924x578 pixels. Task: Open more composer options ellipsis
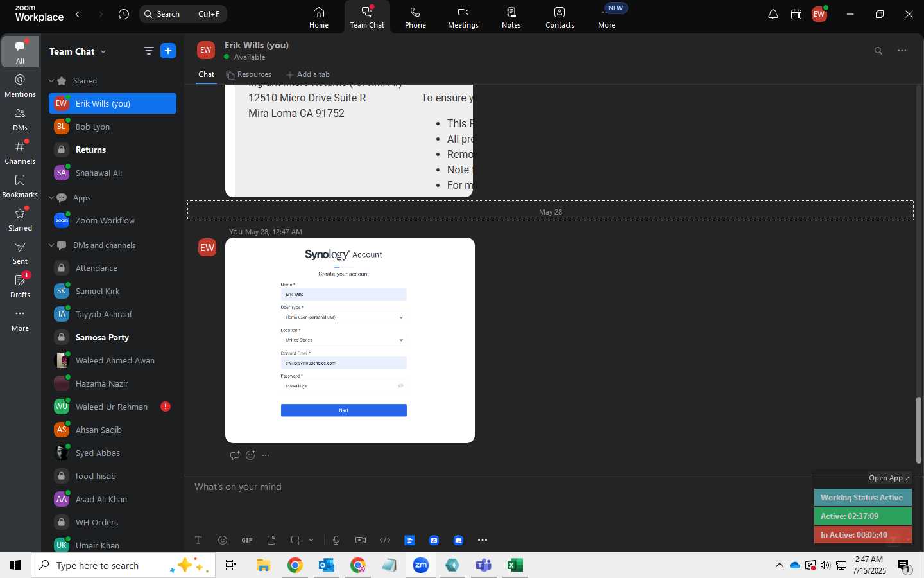point(483,540)
